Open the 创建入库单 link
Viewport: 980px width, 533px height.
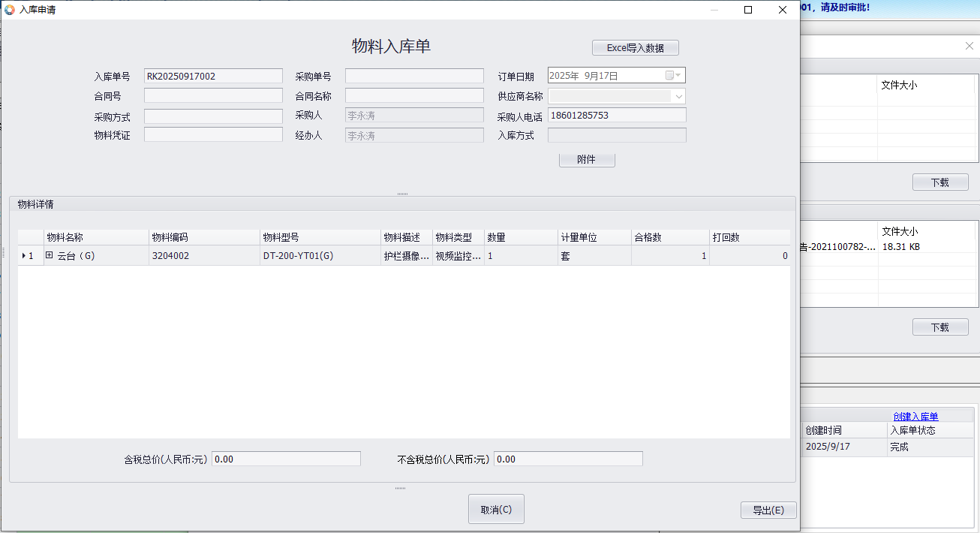915,416
